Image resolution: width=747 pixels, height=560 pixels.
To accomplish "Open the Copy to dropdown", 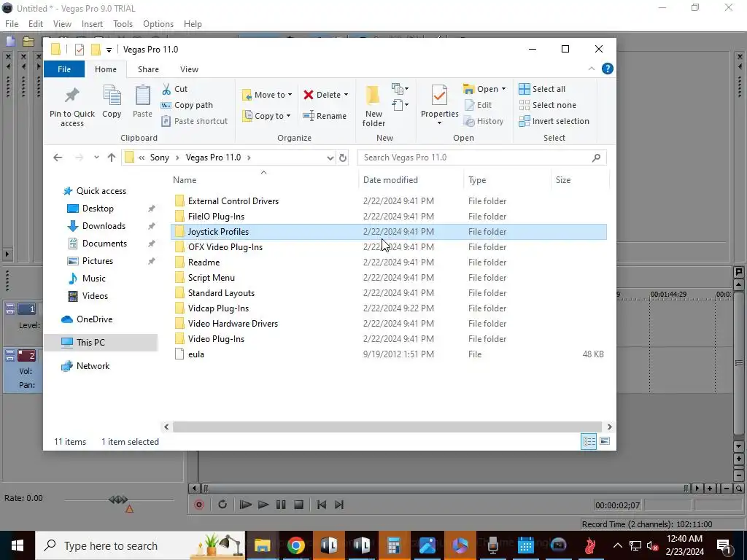I will tap(266, 116).
